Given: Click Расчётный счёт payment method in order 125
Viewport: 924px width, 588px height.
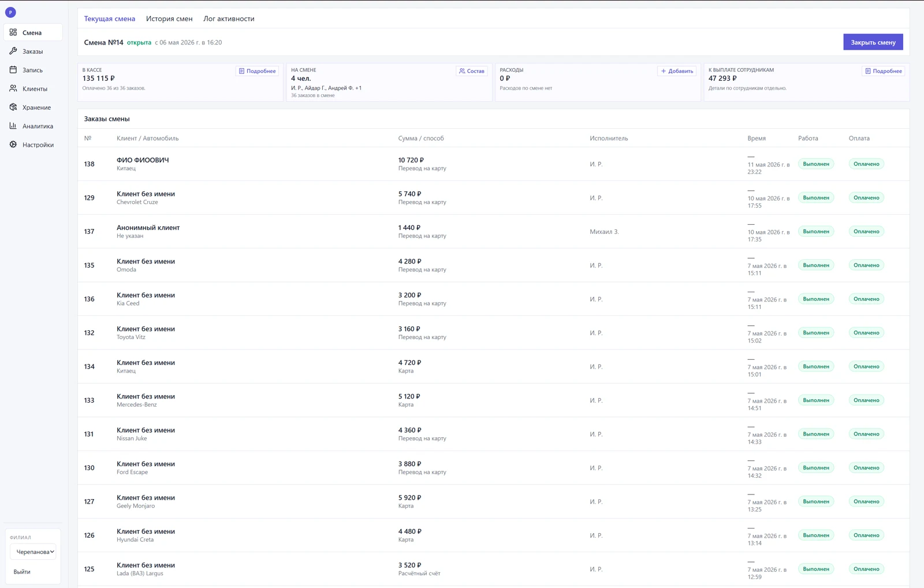Looking at the screenshot, I should coord(419,574).
